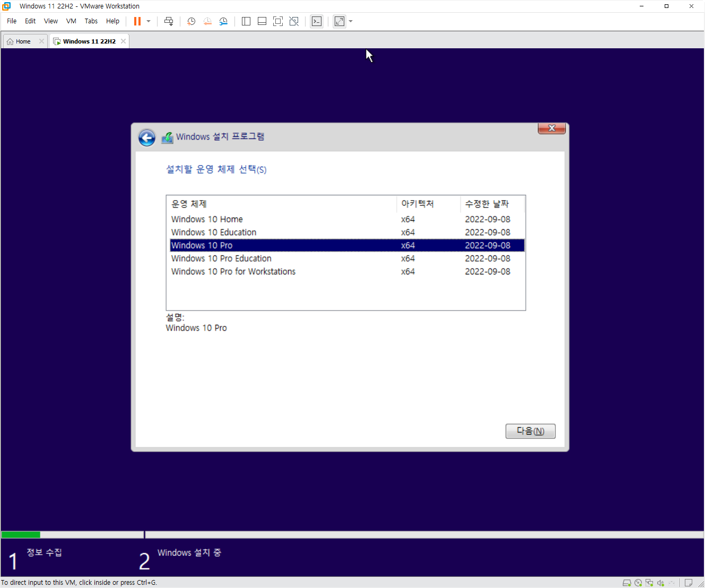The height and width of the screenshot is (588, 705).
Task: Minimize the VMware Workstation window
Action: pyautogui.click(x=641, y=6)
